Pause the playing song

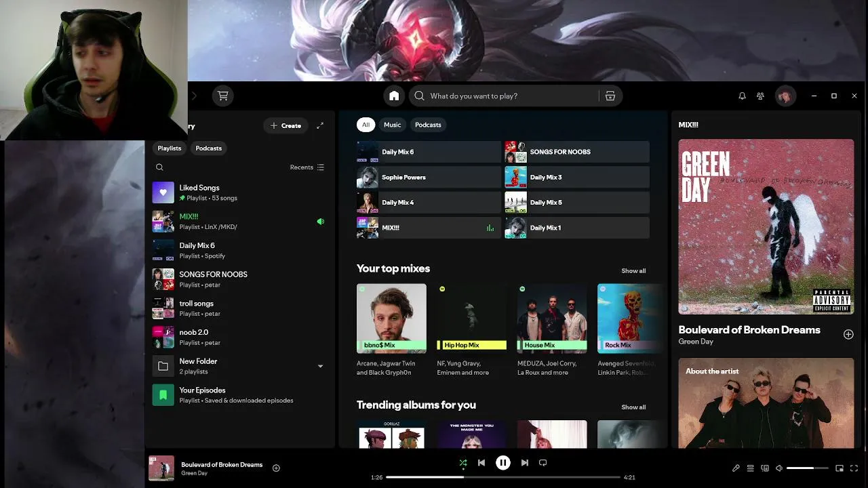[503, 463]
